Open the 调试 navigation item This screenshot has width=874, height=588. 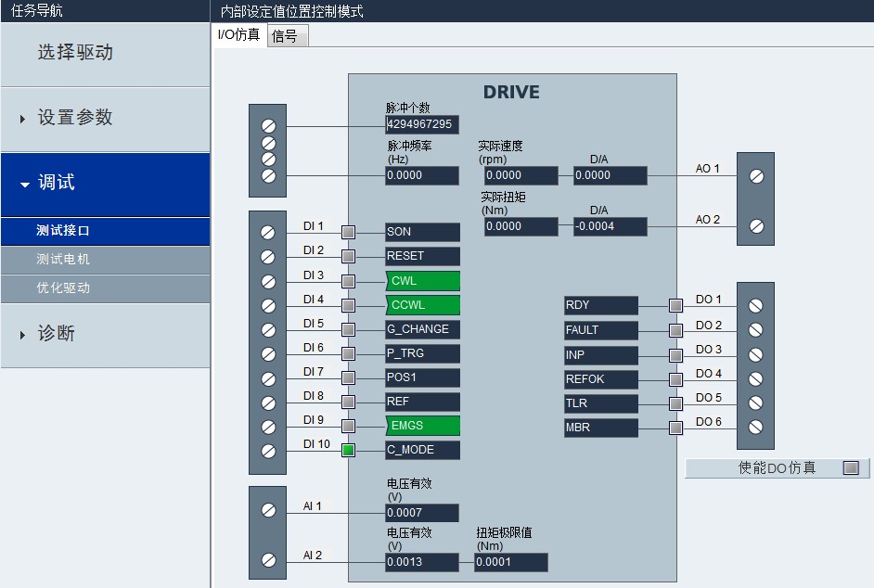(x=105, y=184)
